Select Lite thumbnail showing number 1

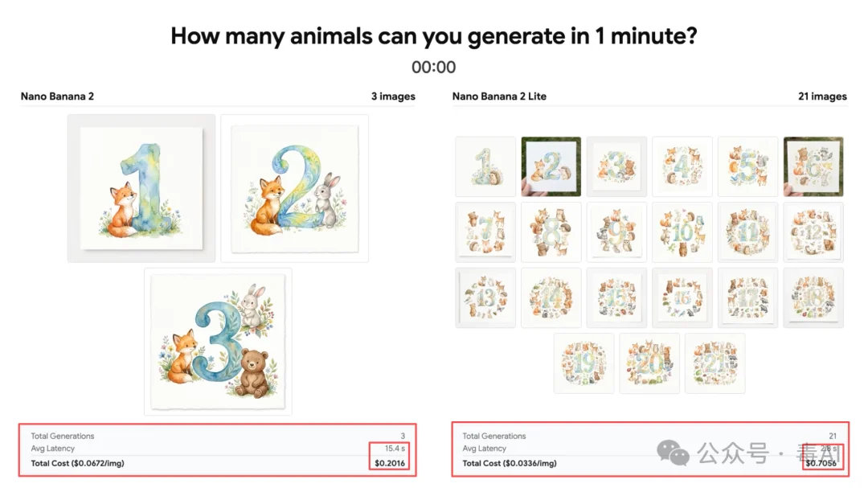click(x=485, y=166)
